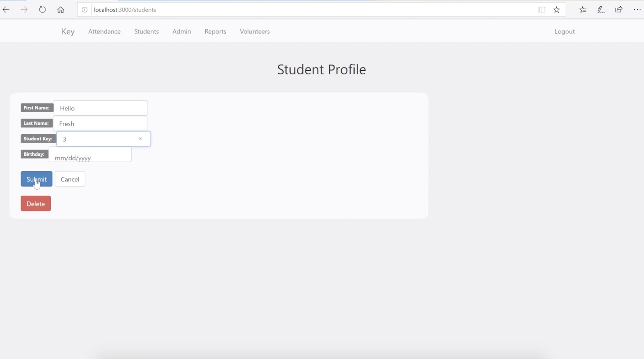This screenshot has height=359, width=644.
Task: Open Reading view icon in address bar
Action: [x=542, y=10]
